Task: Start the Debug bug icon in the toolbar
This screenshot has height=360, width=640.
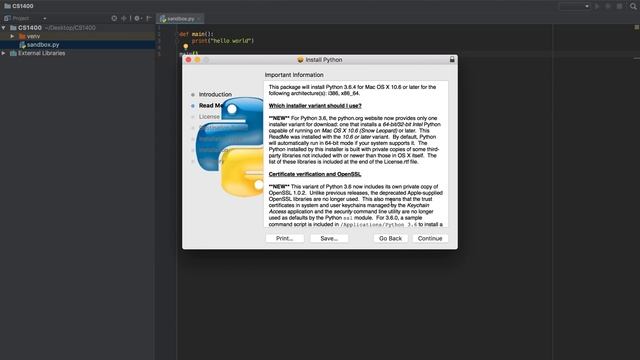Action: (608, 6)
